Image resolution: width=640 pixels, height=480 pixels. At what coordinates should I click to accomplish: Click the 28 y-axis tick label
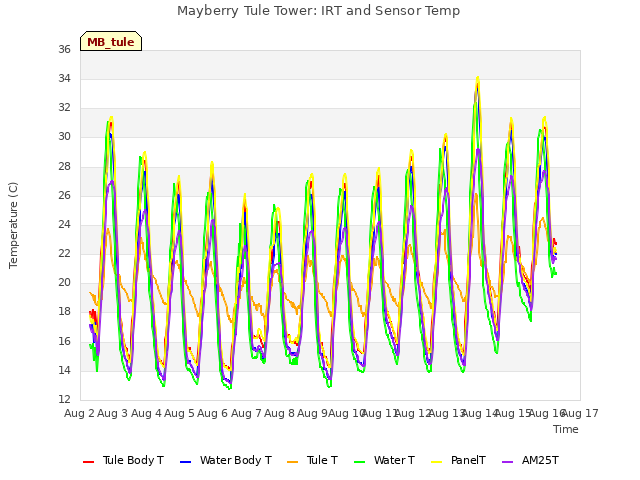point(64,166)
